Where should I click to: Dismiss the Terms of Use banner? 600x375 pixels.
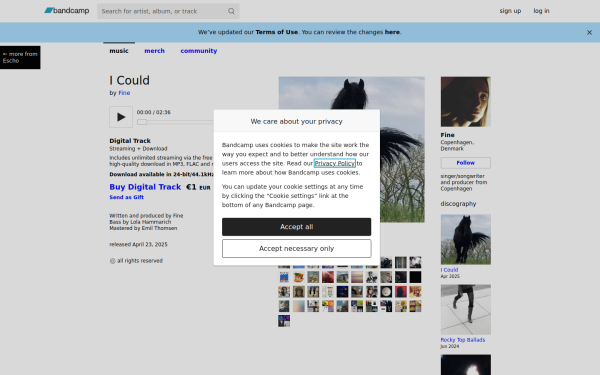coord(589,33)
